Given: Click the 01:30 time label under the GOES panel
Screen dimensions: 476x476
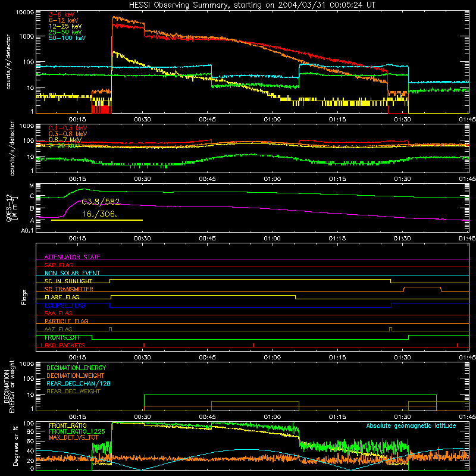Looking at the screenshot, I should pos(402,239).
